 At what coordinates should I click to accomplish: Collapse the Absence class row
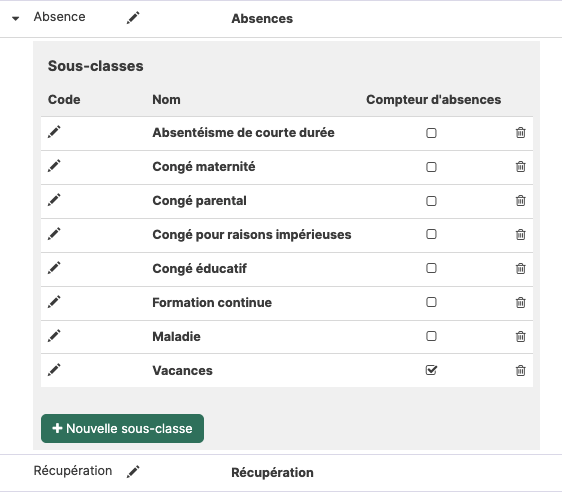point(15,18)
